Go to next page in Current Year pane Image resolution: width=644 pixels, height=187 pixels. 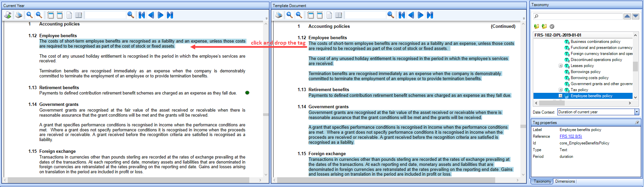pyautogui.click(x=161, y=15)
